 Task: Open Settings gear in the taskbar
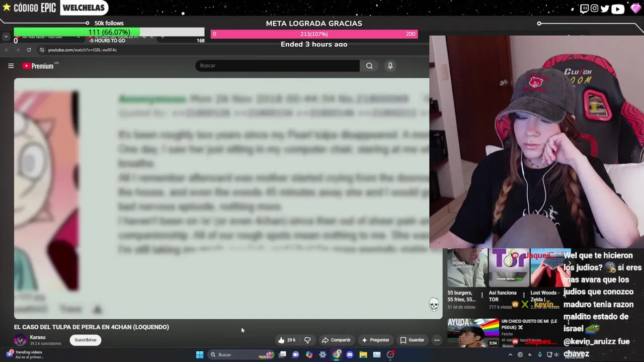coord(323,354)
